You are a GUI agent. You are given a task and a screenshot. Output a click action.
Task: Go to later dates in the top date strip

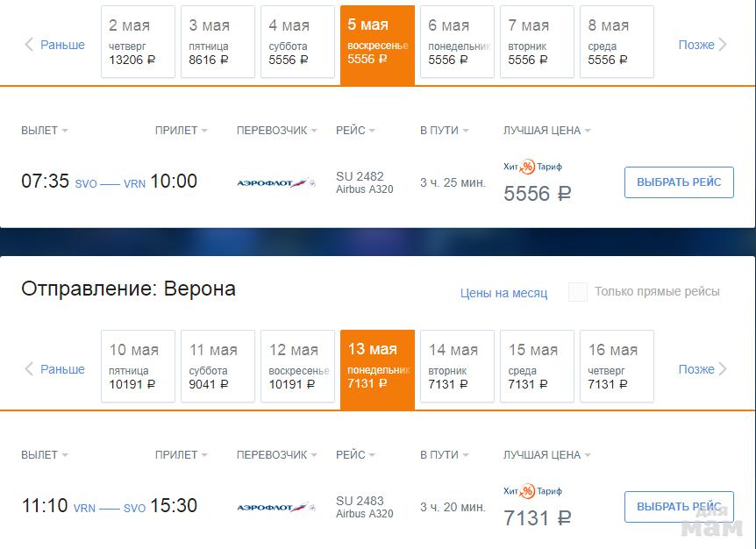pyautogui.click(x=703, y=45)
